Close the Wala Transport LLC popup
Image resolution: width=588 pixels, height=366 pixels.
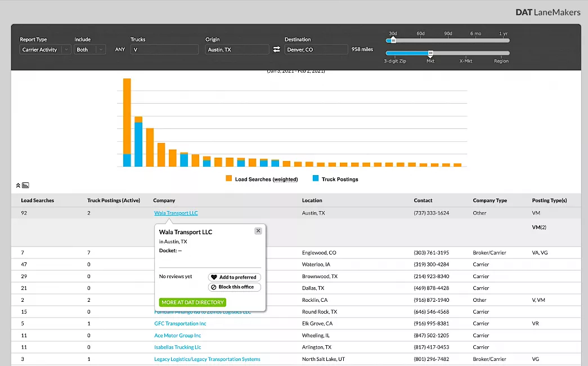point(258,231)
